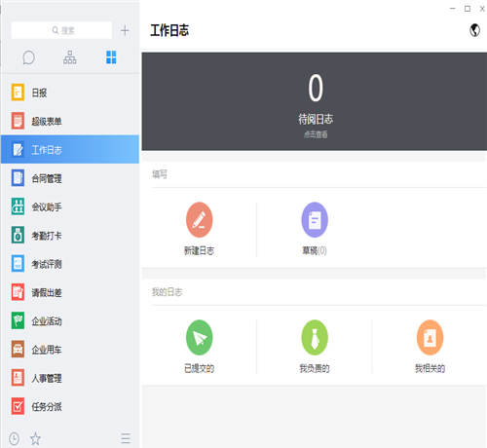The image size is (487, 448).
Task: Open 草稿(0) drafts icon
Action: (315, 220)
